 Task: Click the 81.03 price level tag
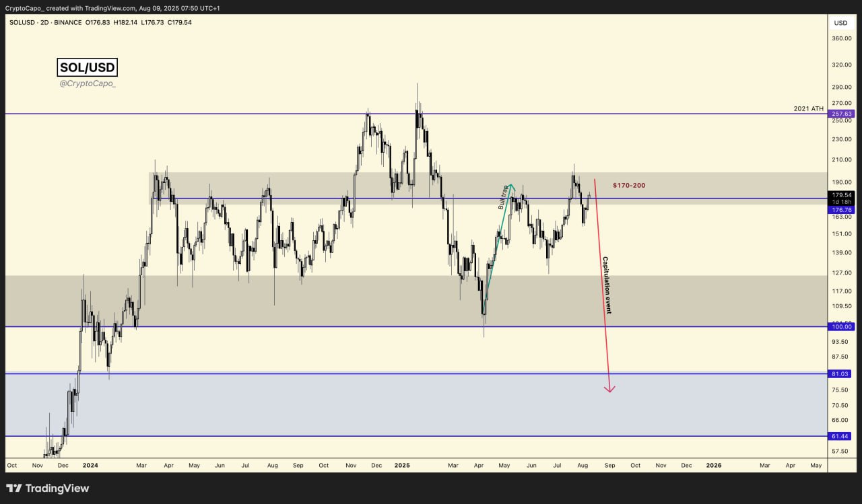[842, 374]
